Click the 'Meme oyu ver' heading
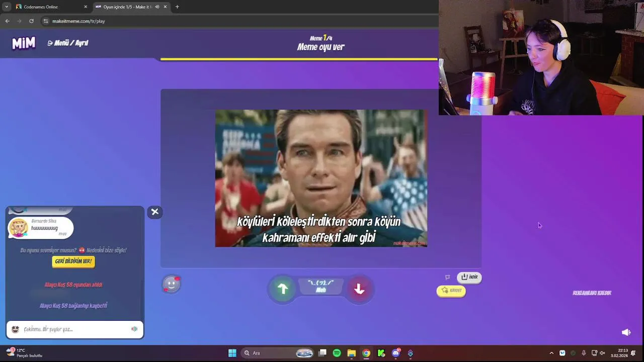 [321, 47]
